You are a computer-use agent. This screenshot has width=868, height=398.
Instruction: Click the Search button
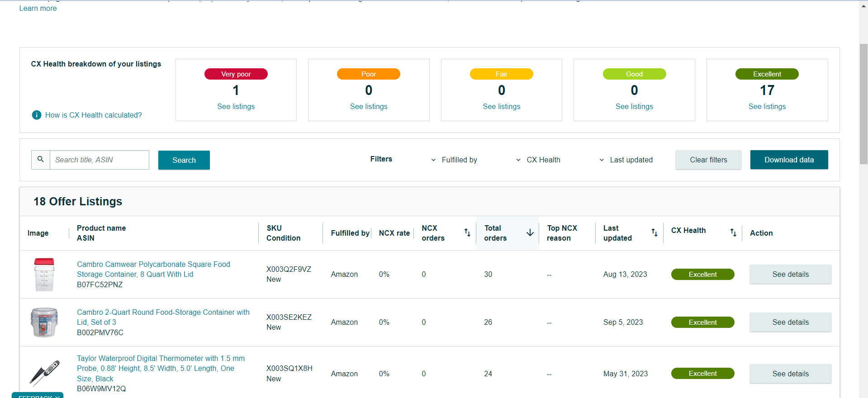(x=184, y=160)
